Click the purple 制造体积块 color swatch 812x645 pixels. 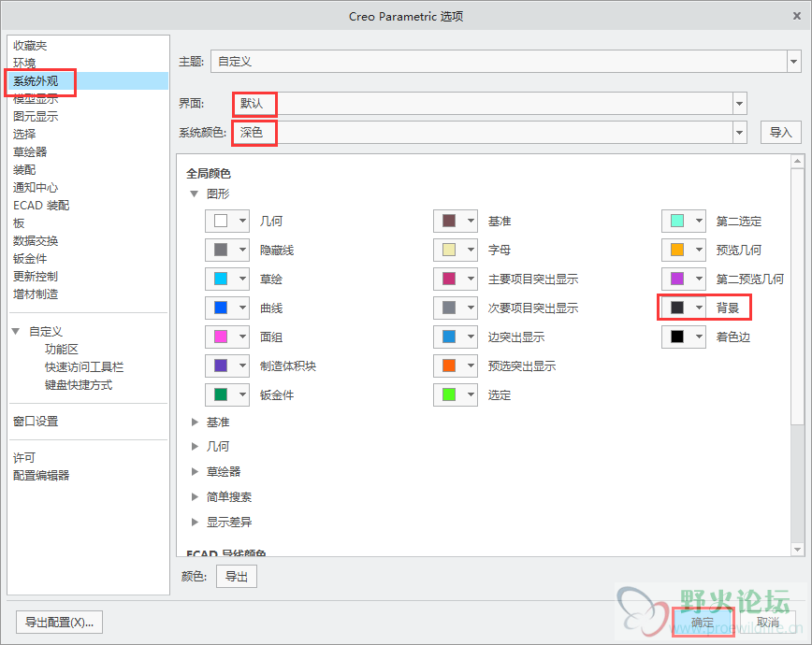[221, 366]
